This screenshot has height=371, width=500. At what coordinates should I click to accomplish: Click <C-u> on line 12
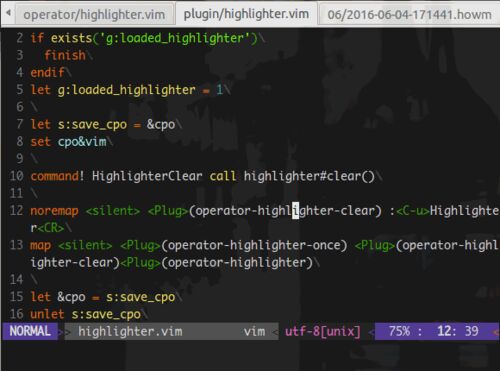pos(413,211)
